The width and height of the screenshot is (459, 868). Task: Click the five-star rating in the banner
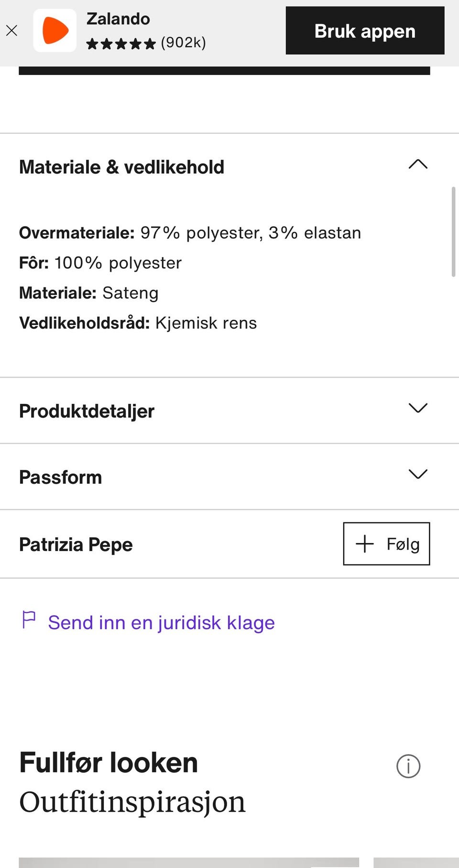tap(121, 44)
